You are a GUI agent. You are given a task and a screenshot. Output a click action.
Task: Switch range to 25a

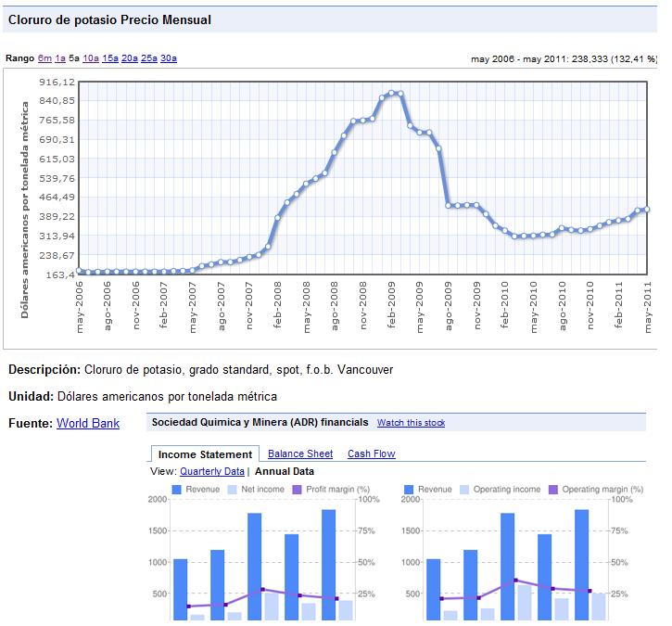tap(148, 58)
